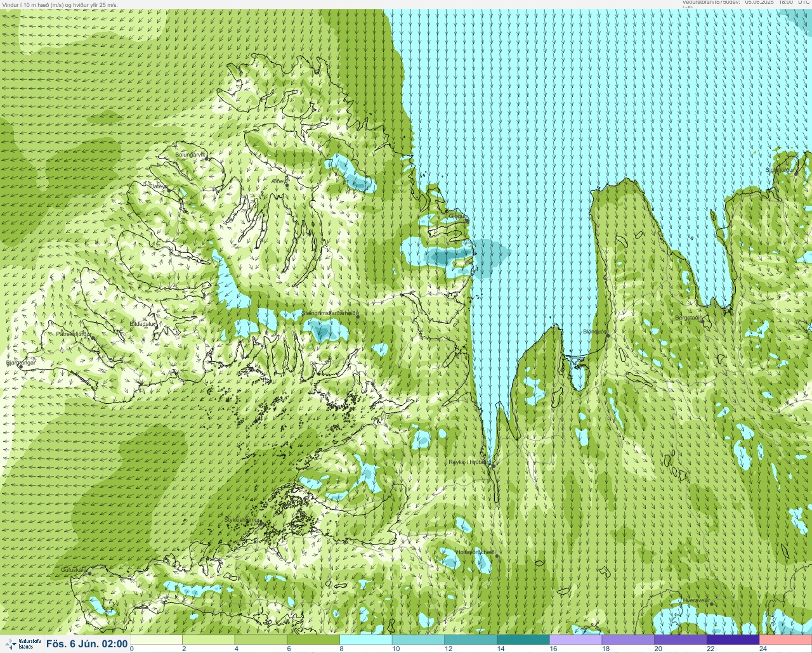Click the Reykir í Hrútafirði label

point(469,462)
